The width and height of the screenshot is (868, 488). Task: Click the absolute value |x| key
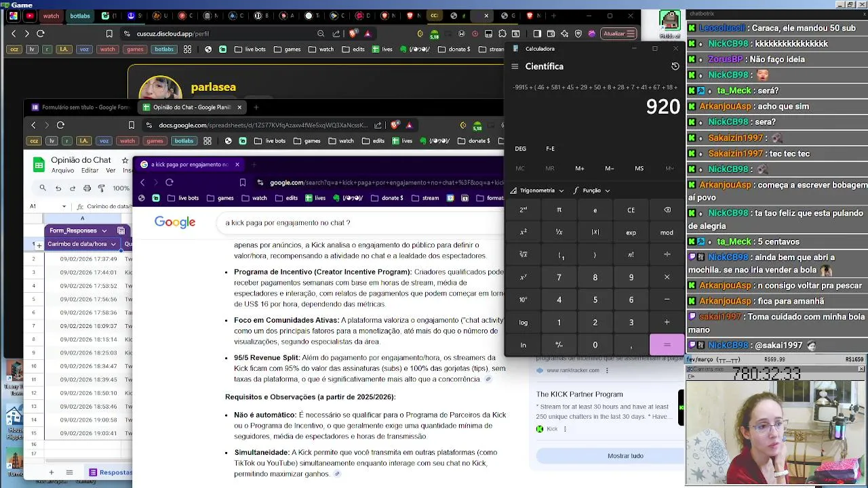[x=595, y=232]
